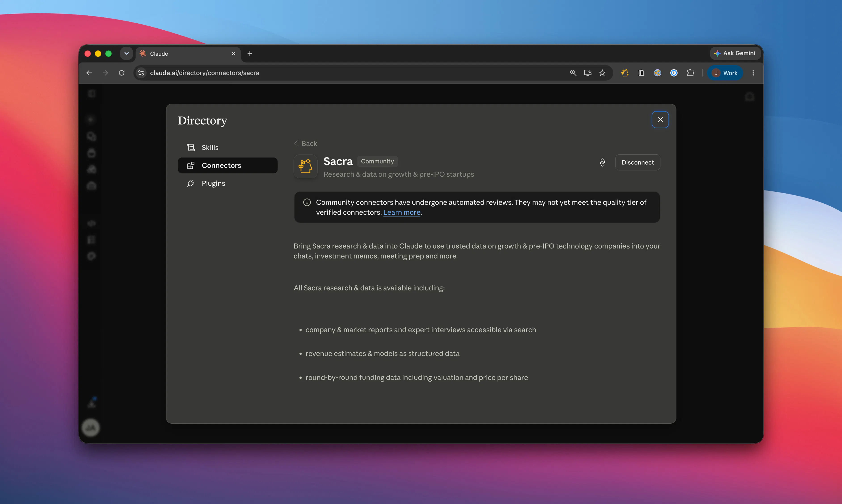Click the Directory heading
The height and width of the screenshot is (504, 842).
(x=202, y=121)
